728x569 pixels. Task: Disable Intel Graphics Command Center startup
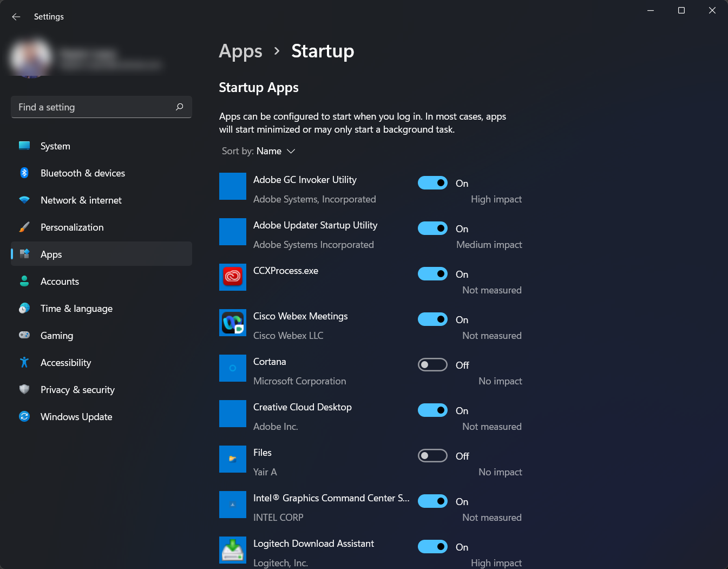point(432,501)
